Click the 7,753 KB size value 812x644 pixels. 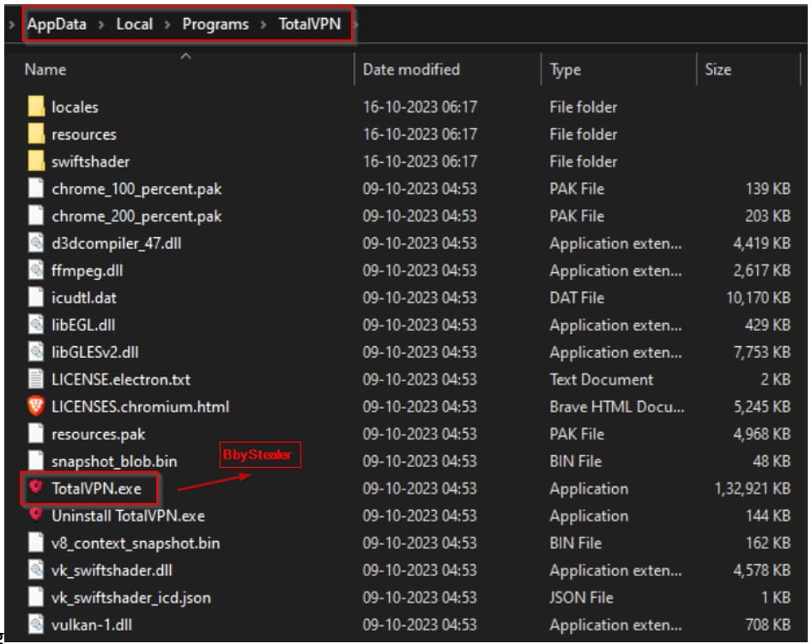point(761,352)
